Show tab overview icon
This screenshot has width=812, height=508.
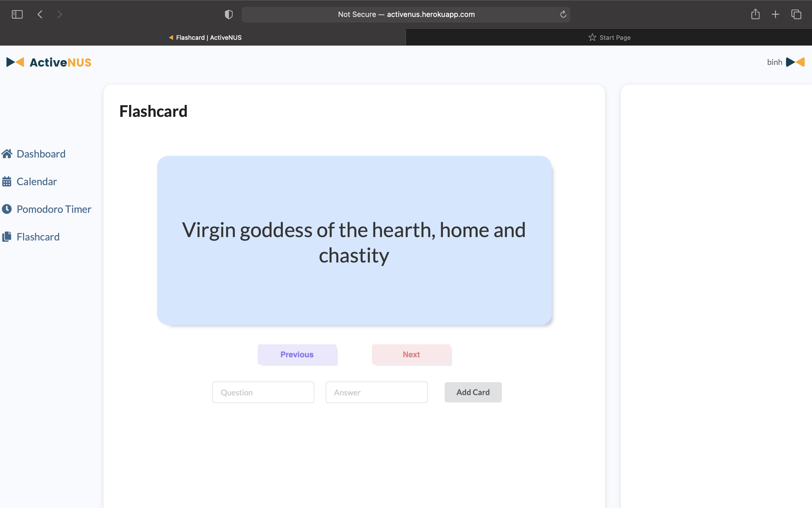[796, 14]
